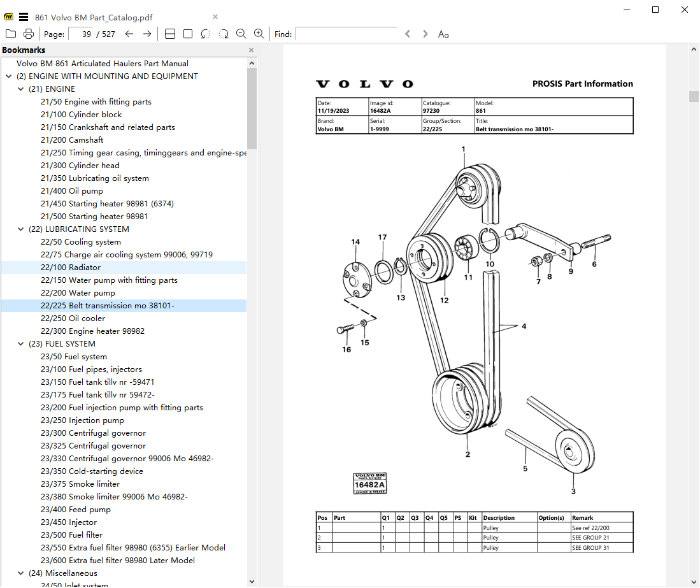This screenshot has height=588, width=700.
Task: Open 22/250 Oil cooler bookmark
Action: point(73,319)
